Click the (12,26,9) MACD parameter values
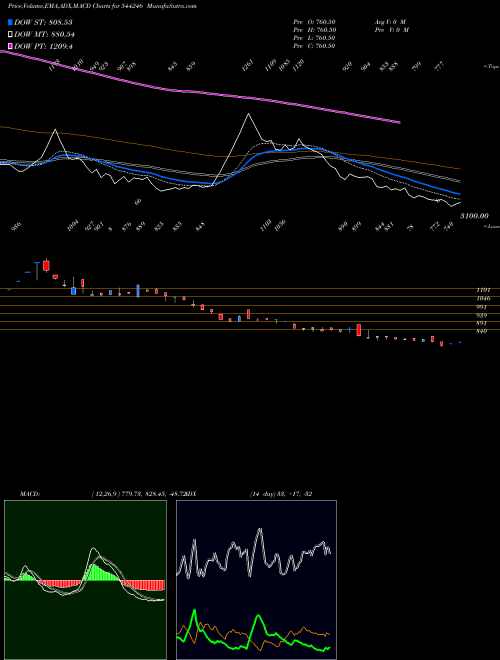Viewport: 500px width, 660px height. (x=138, y=494)
